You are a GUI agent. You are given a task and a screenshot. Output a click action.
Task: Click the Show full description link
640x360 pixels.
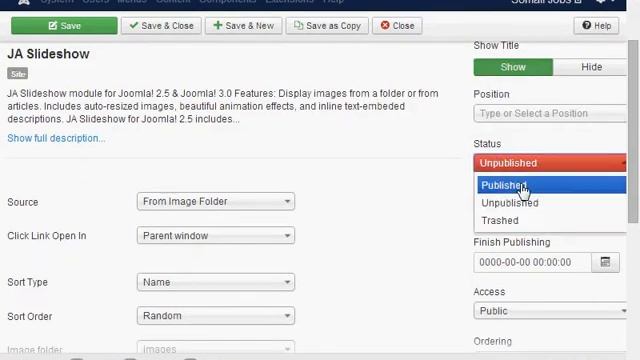(56, 138)
